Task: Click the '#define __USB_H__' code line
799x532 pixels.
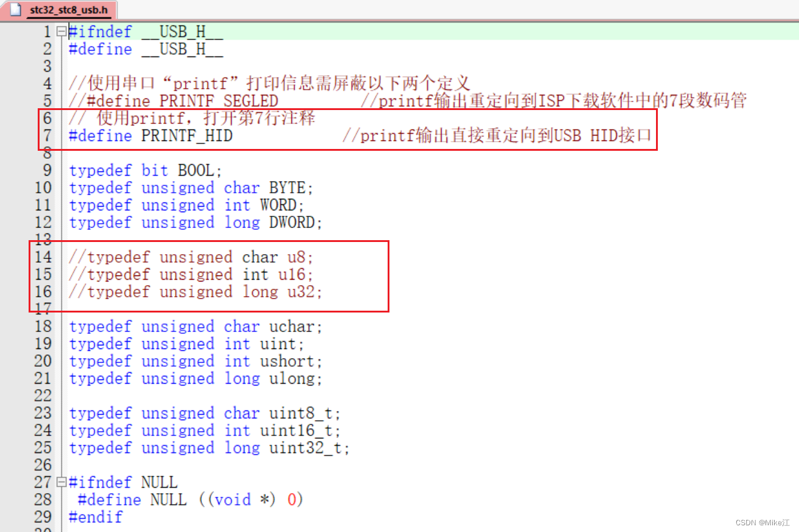Action: (x=146, y=49)
